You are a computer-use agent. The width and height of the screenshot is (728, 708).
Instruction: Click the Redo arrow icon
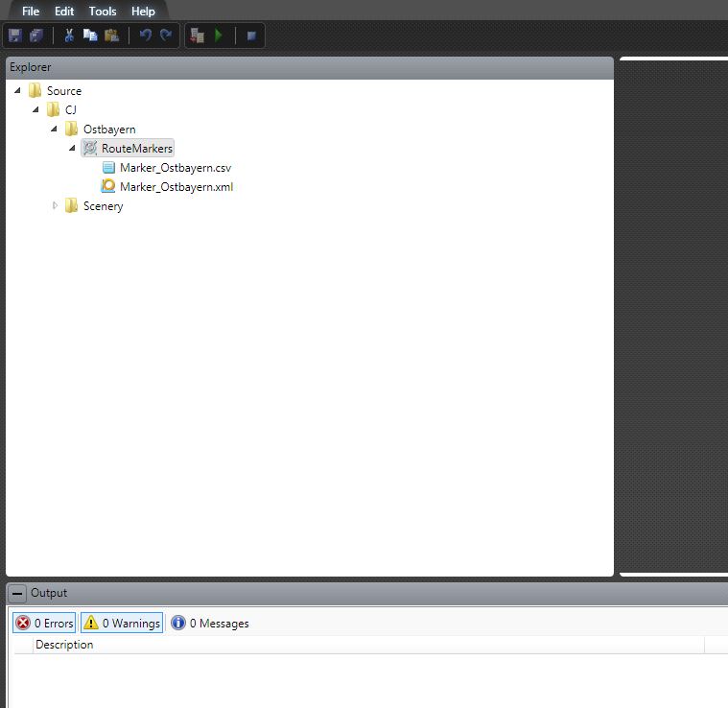(x=166, y=35)
